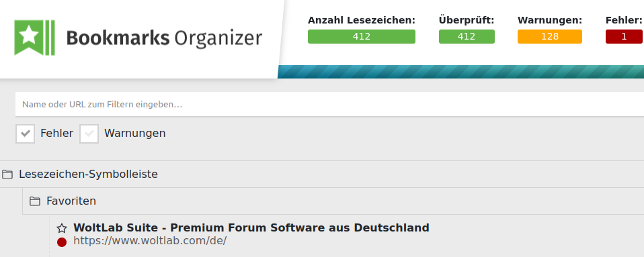Click the Anzahl Lesezeichen heading
644x257 pixels.
tap(362, 20)
